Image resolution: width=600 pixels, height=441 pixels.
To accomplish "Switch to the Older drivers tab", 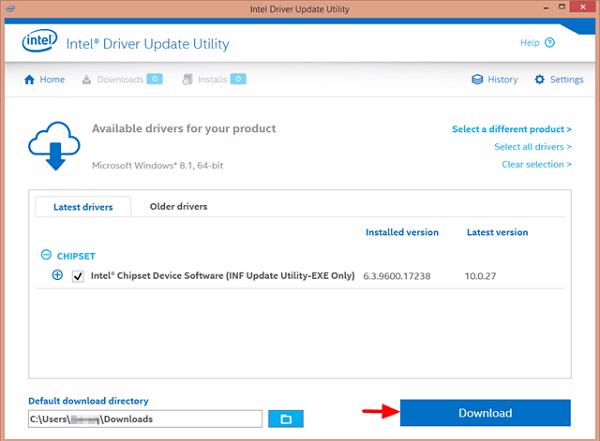I will 178,207.
